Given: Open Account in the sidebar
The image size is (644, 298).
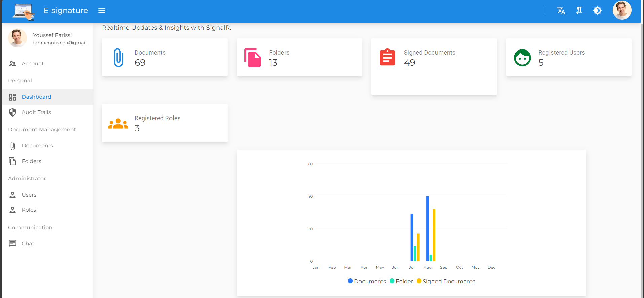Looking at the screenshot, I should [33, 64].
